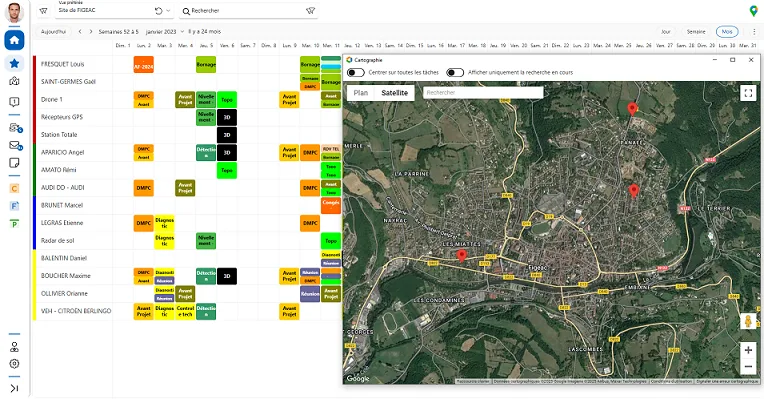Click the main Rechercher search field
This screenshot has width=764, height=399.
click(248, 11)
